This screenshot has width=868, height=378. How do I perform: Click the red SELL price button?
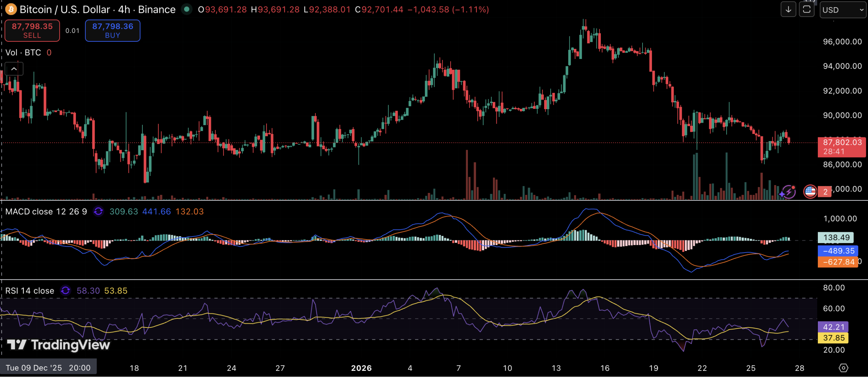32,31
